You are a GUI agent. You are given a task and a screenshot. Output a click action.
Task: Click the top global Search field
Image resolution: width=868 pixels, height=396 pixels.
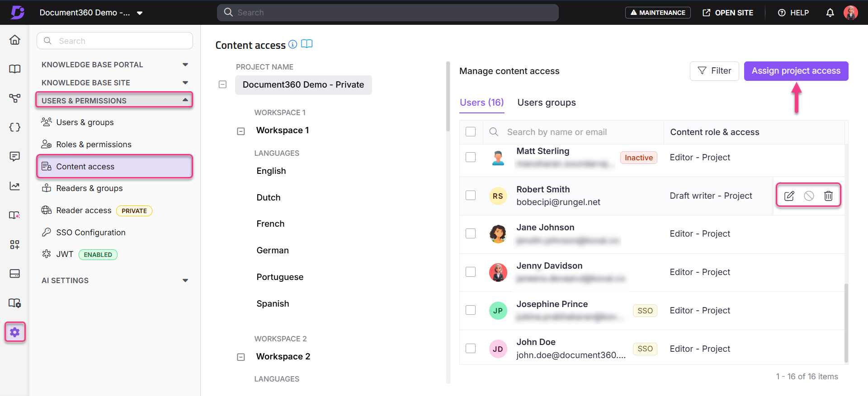[x=388, y=13]
